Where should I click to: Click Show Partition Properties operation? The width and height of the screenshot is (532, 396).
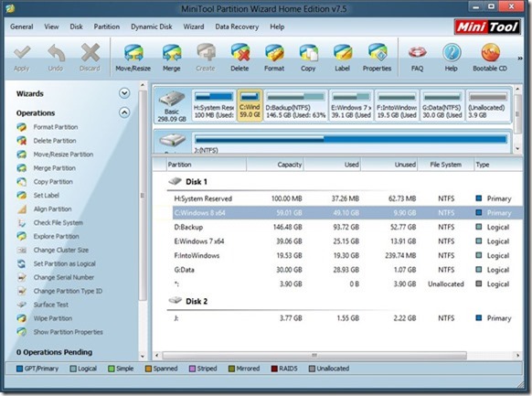coord(68,332)
